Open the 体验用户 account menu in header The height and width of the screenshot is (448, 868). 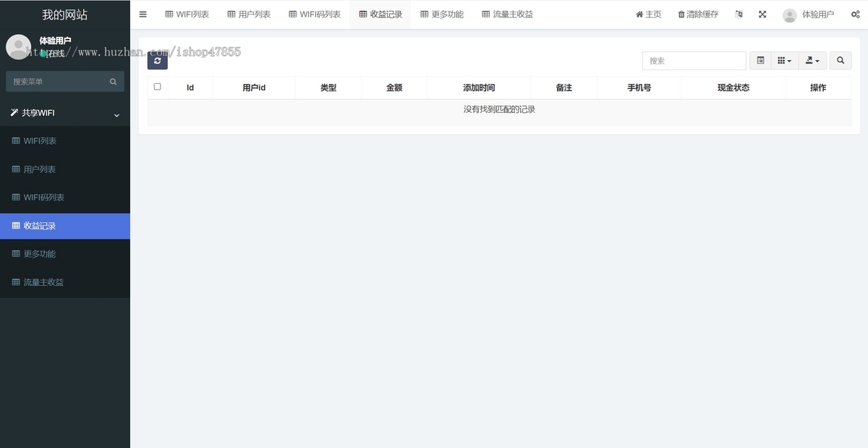(808, 14)
